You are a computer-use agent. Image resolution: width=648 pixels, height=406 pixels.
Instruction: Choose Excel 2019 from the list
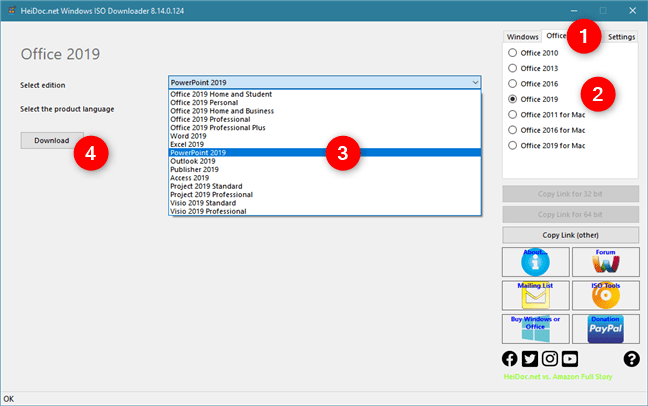click(325, 144)
